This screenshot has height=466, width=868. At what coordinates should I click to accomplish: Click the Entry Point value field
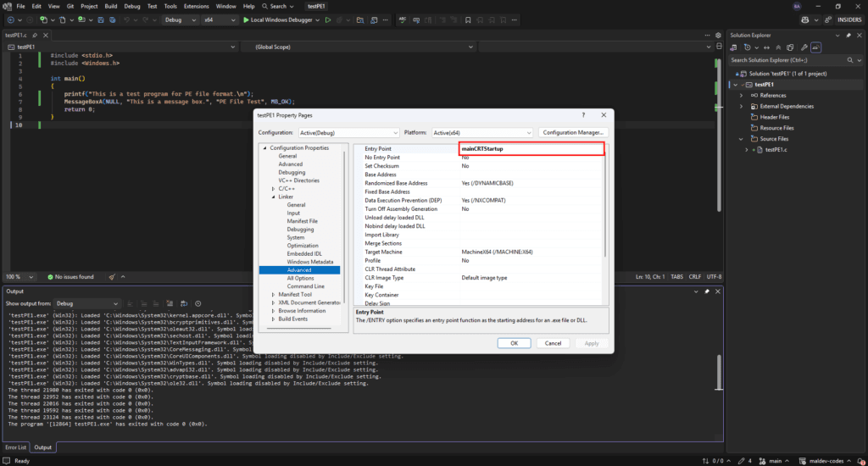coord(531,149)
